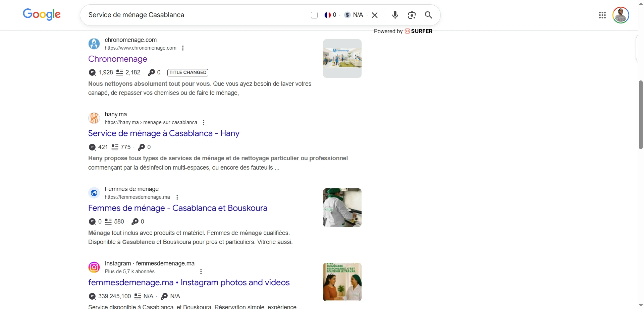Open more options for chronomenage.com result
The width and height of the screenshot is (644, 309).
[183, 48]
